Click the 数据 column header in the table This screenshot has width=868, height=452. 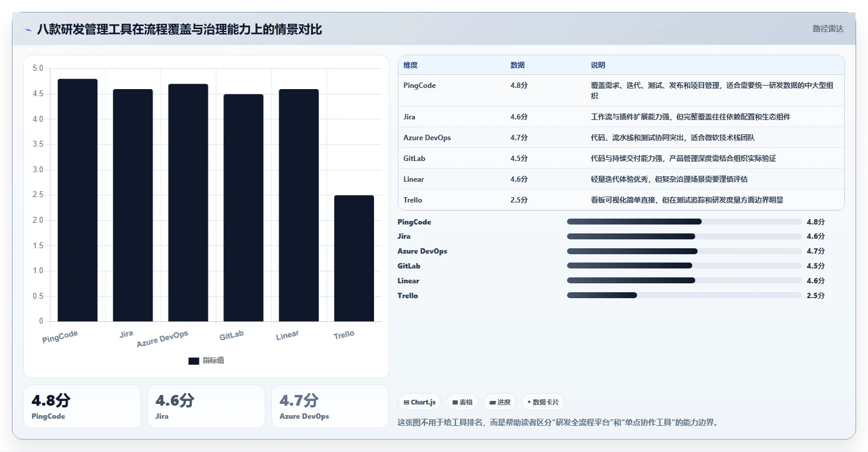[x=517, y=65]
